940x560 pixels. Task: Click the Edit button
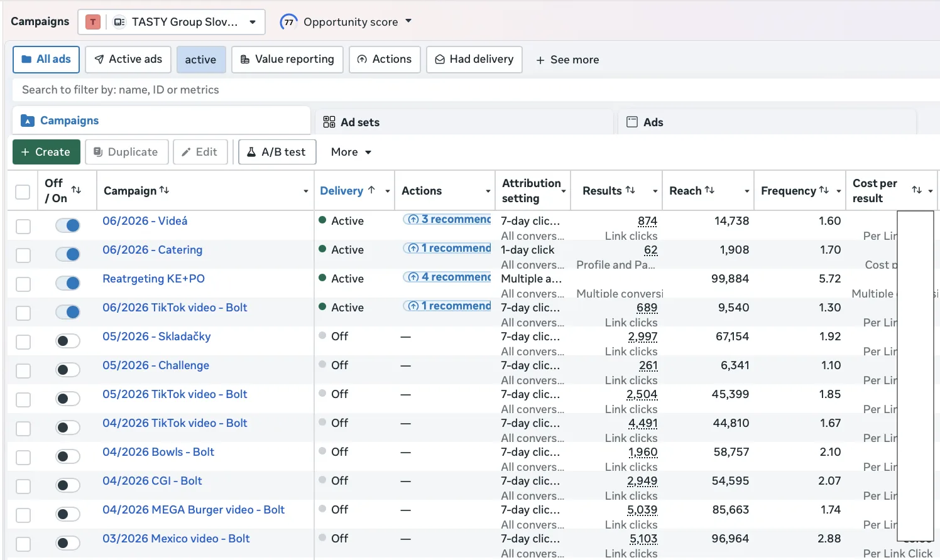[200, 152]
